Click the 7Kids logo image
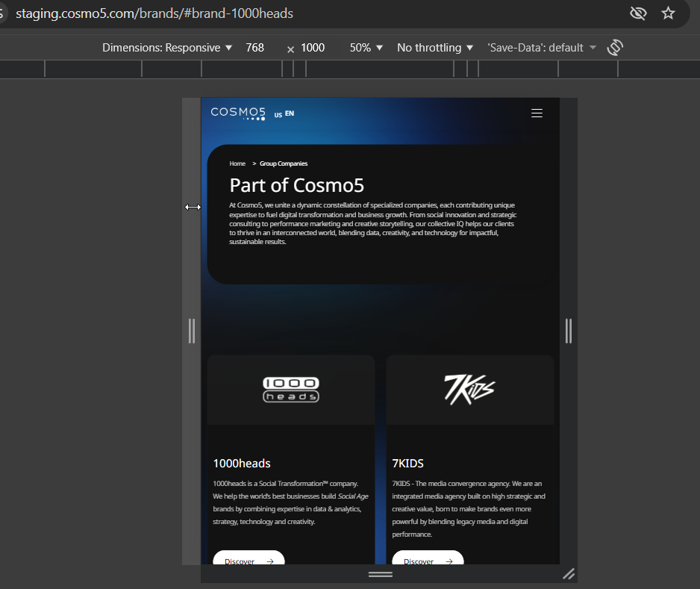Viewport: 700px width, 589px height. (x=469, y=390)
